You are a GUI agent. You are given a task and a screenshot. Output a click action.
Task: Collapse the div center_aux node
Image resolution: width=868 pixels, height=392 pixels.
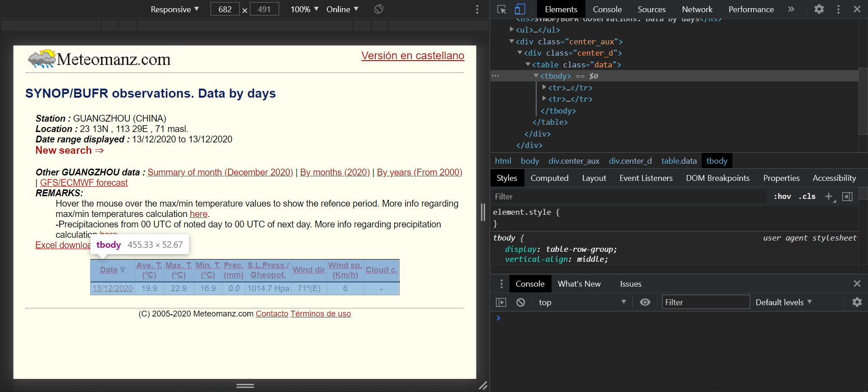[x=512, y=41]
